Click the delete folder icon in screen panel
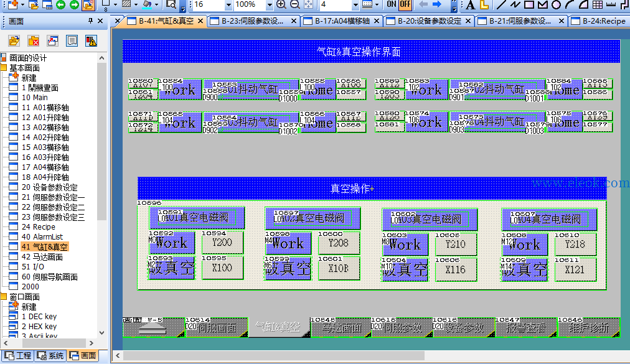 point(34,40)
